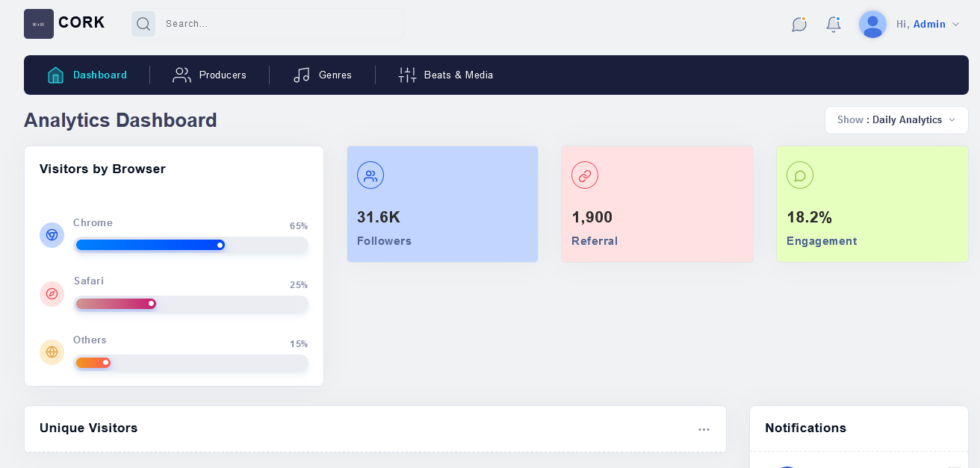Click the Referral link icon
Screen dimensions: 980x468
(585, 175)
